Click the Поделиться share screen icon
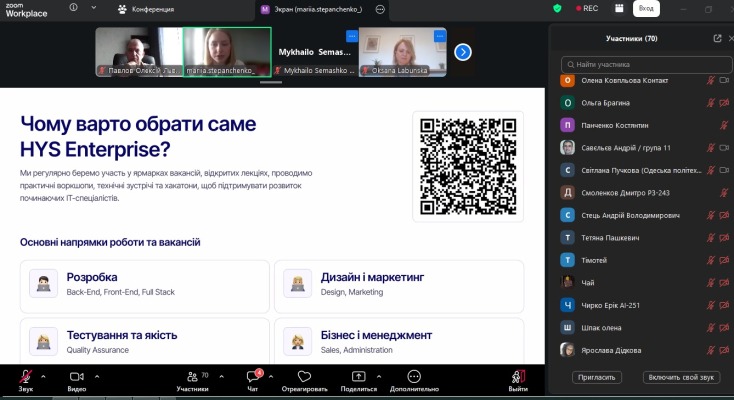The width and height of the screenshot is (734, 400). 359,376
